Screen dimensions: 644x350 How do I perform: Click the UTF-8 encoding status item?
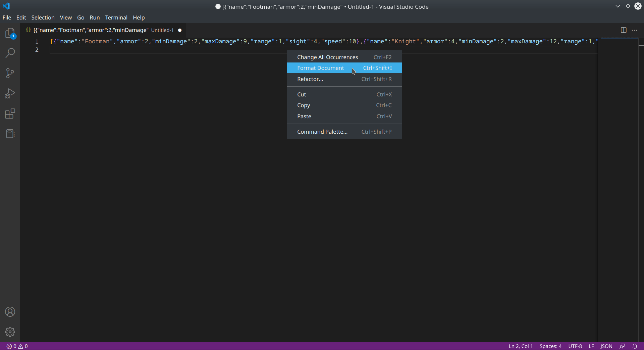pos(575,346)
